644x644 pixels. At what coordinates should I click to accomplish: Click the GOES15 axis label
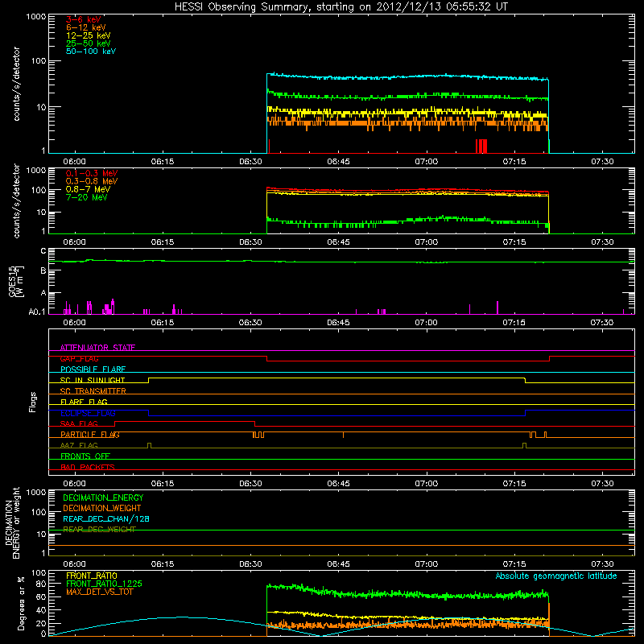coord(13,281)
